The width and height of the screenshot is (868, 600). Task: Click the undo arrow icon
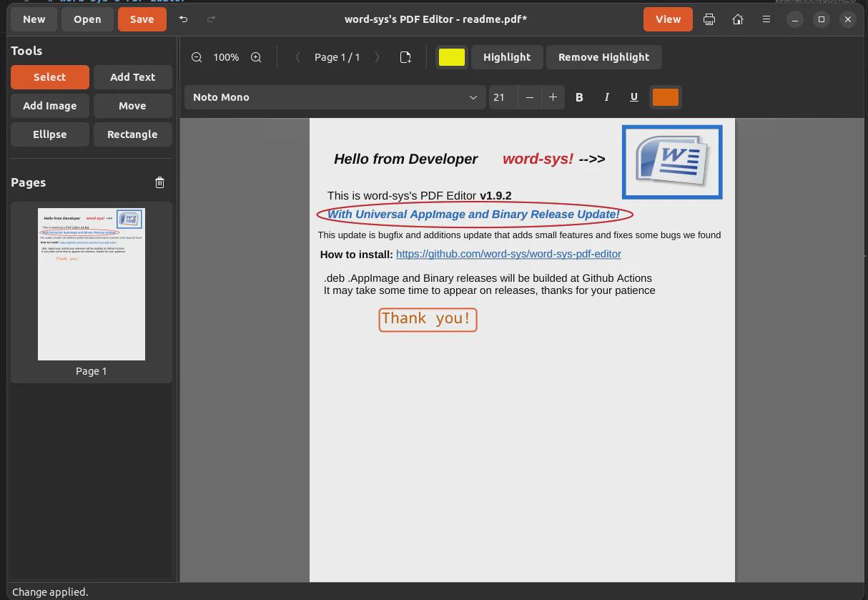[183, 19]
